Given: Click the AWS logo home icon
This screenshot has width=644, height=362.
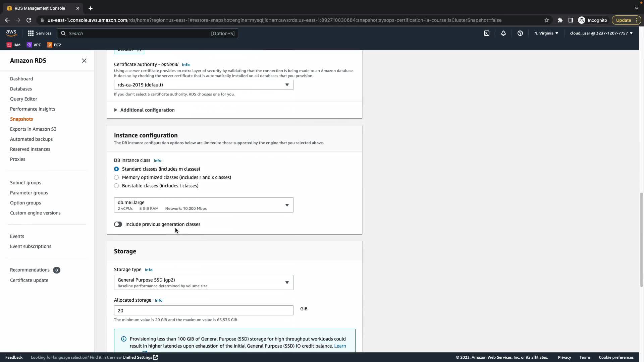Looking at the screenshot, I should click(11, 33).
